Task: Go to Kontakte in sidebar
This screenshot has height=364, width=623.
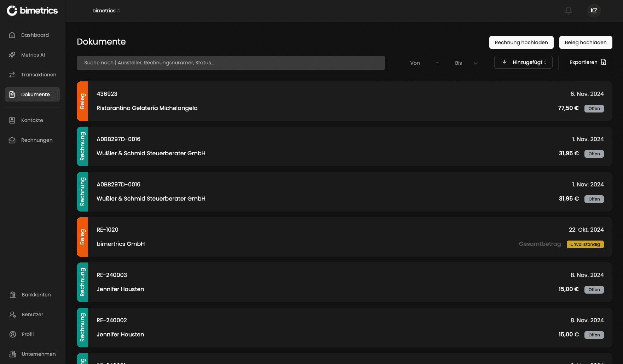Action: (32, 120)
